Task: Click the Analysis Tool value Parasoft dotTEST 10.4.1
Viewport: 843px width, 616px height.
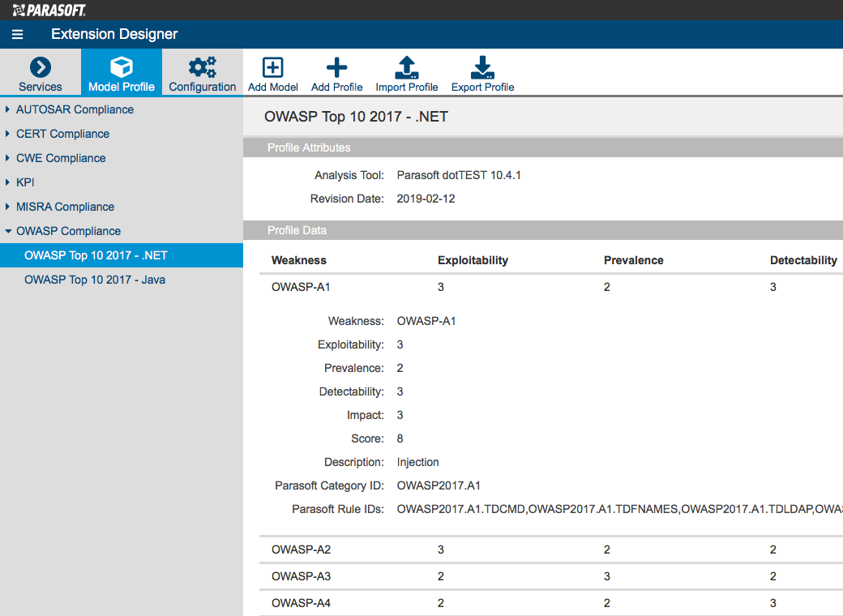Action: click(x=459, y=175)
